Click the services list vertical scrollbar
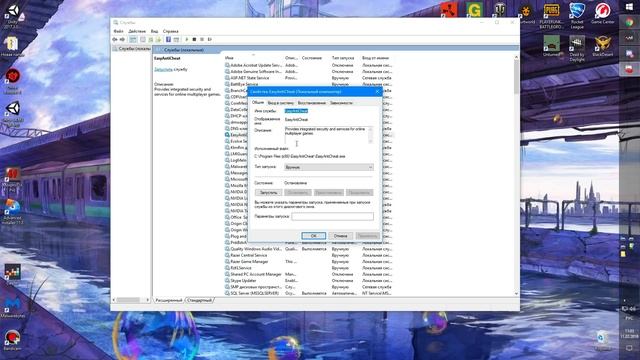 point(516,176)
